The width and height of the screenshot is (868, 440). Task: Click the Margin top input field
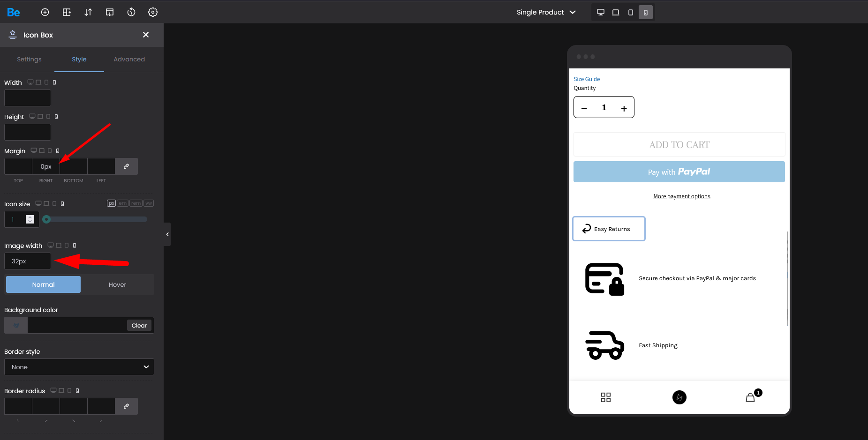(x=18, y=166)
